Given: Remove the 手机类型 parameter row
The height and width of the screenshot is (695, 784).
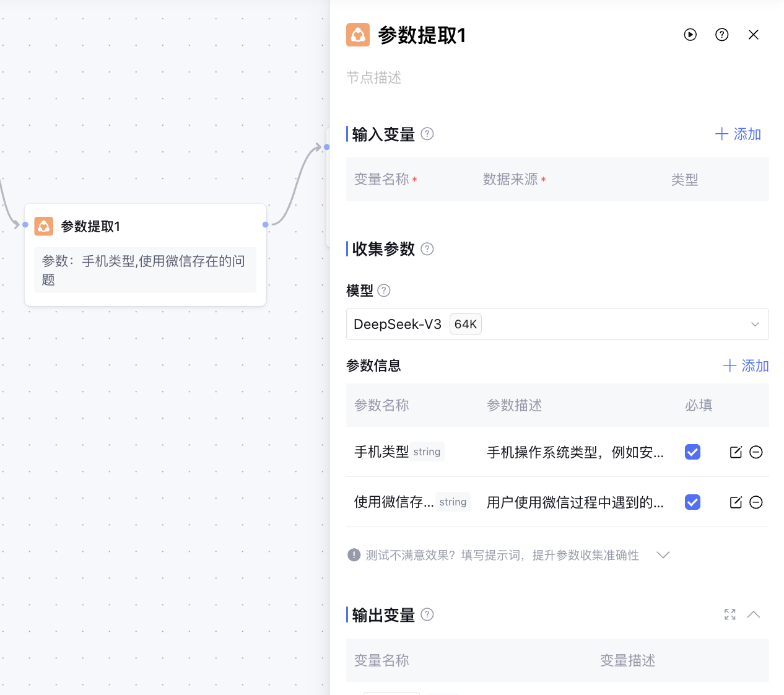Looking at the screenshot, I should tap(756, 452).
